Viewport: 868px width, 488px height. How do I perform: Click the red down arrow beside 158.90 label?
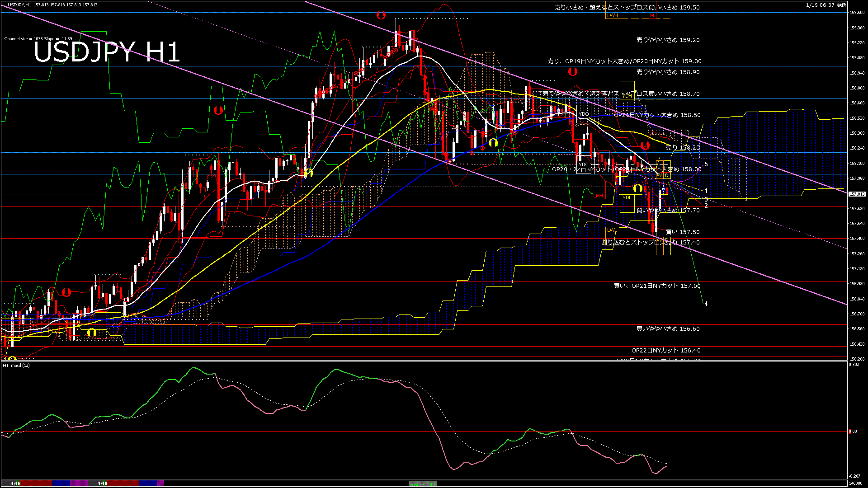coord(572,71)
